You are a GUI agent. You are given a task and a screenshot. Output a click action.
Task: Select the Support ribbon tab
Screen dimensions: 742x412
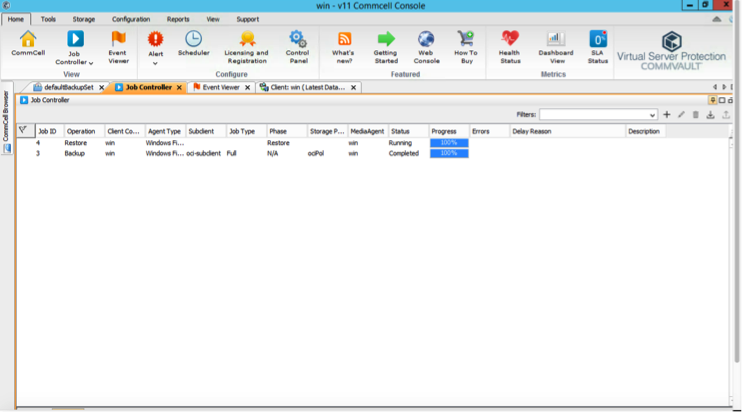click(x=247, y=19)
